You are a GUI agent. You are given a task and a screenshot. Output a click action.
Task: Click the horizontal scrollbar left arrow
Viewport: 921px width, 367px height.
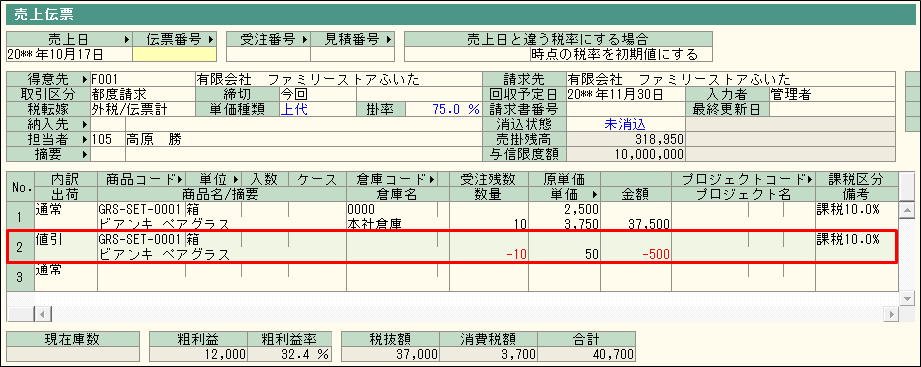point(42,314)
